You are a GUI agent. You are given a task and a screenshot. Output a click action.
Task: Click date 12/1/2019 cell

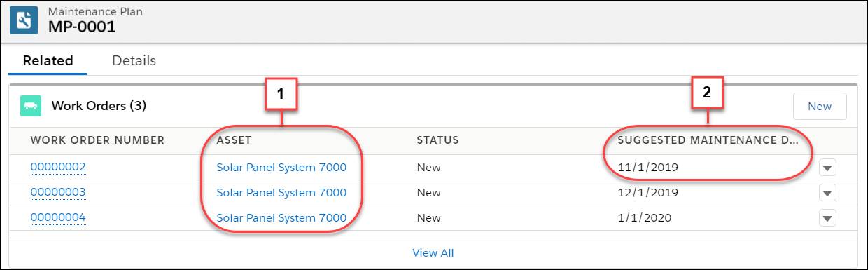[648, 193]
